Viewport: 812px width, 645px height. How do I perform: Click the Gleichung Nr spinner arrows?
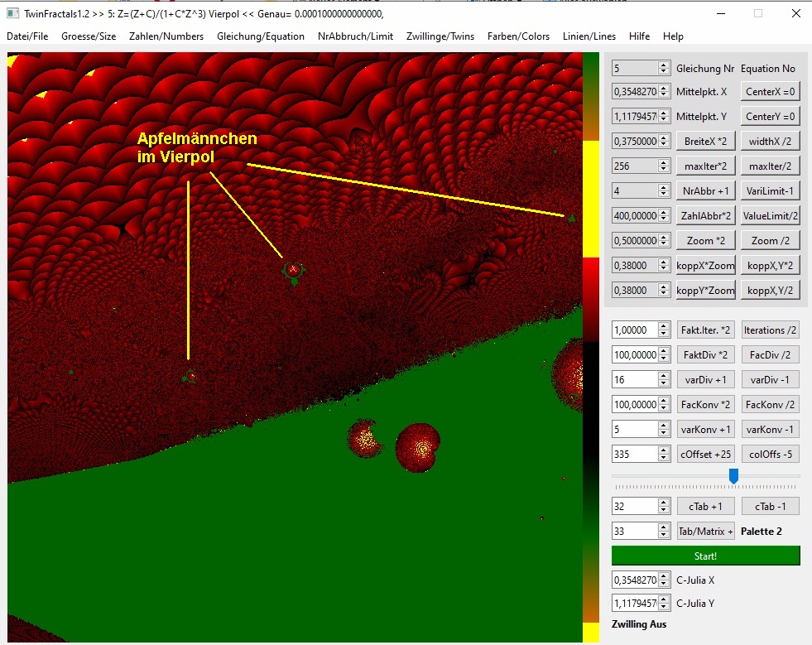click(663, 68)
